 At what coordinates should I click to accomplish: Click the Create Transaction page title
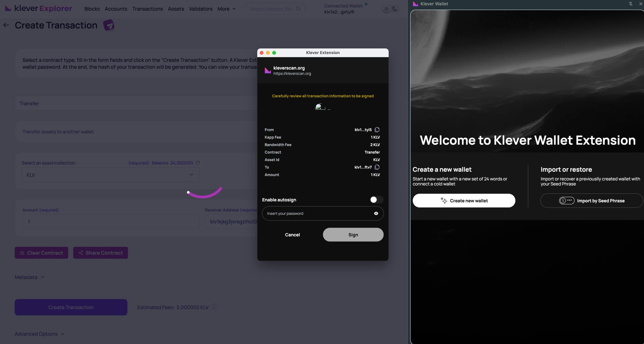point(56,25)
